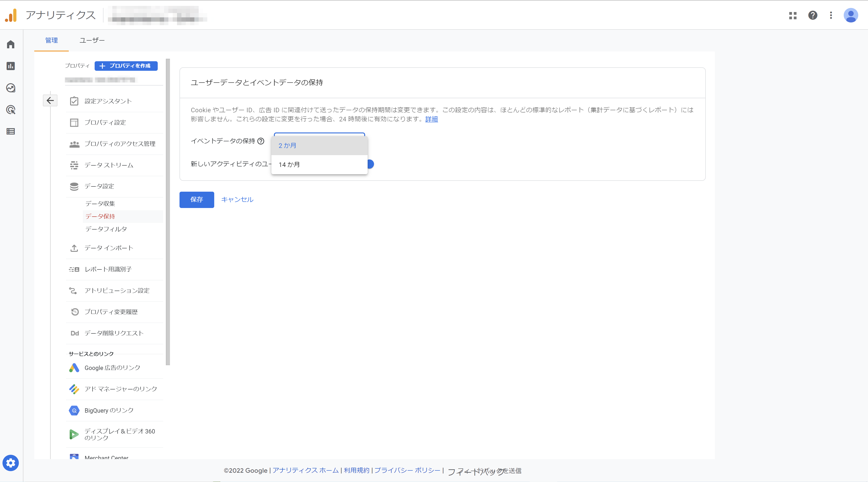Open the Reports icon in left rail

[x=10, y=66]
